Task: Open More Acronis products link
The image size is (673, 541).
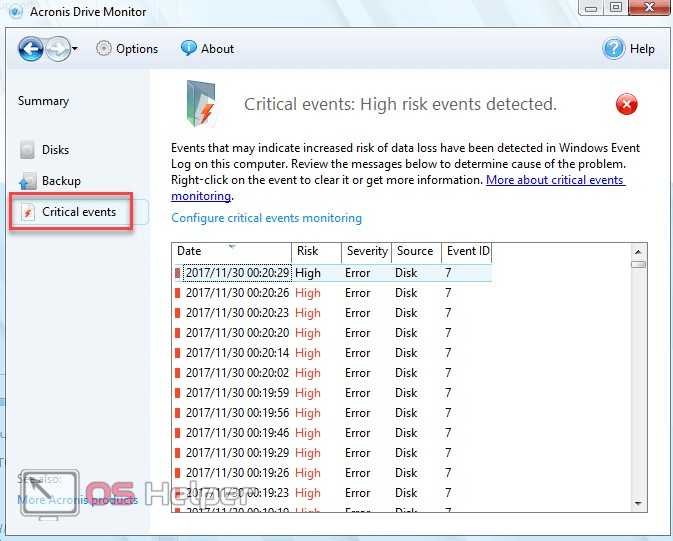Action: coord(78,500)
